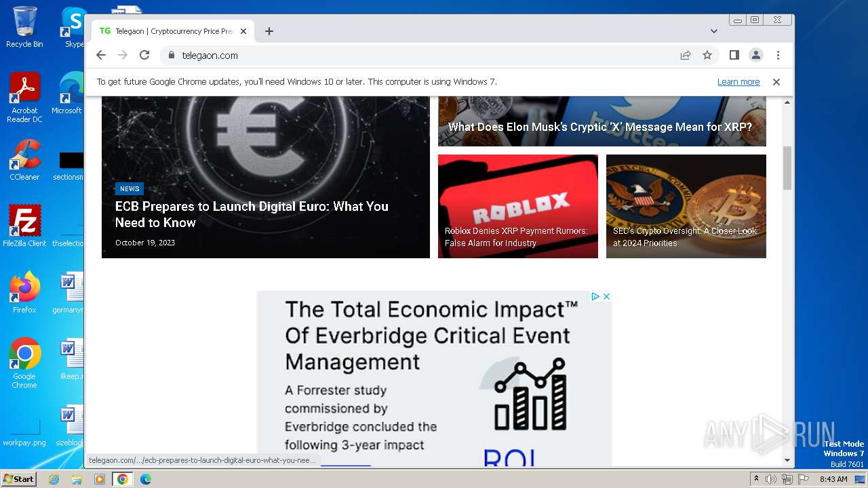Click the site padlock icon
868x488 pixels.
tap(171, 56)
